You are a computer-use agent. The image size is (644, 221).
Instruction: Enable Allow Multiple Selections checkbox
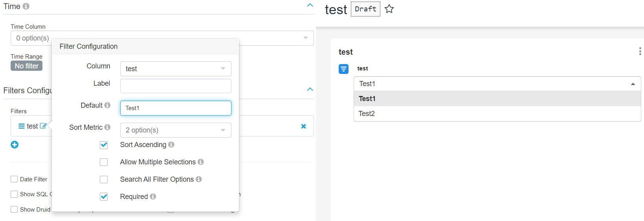coord(104,162)
